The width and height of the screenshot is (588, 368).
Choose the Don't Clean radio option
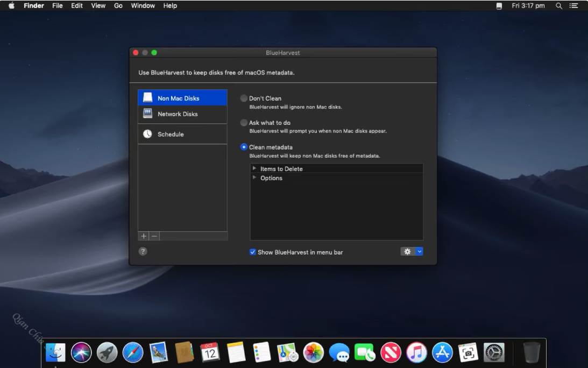pyautogui.click(x=244, y=98)
